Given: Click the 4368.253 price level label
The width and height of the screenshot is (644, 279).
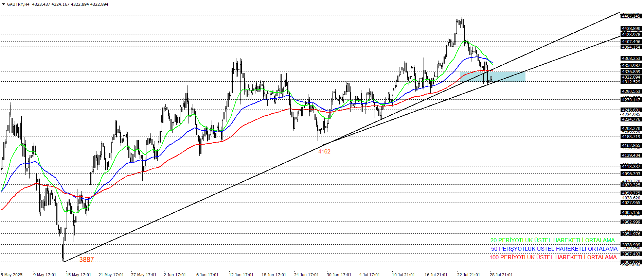Looking at the screenshot, I should [x=631, y=59].
